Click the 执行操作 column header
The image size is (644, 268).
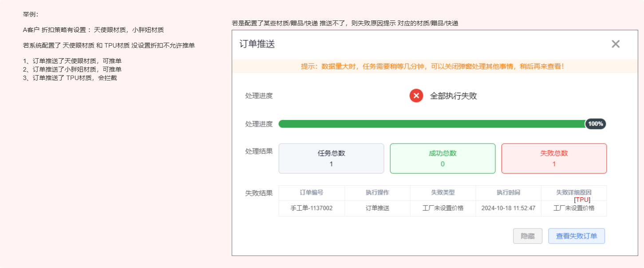point(377,193)
